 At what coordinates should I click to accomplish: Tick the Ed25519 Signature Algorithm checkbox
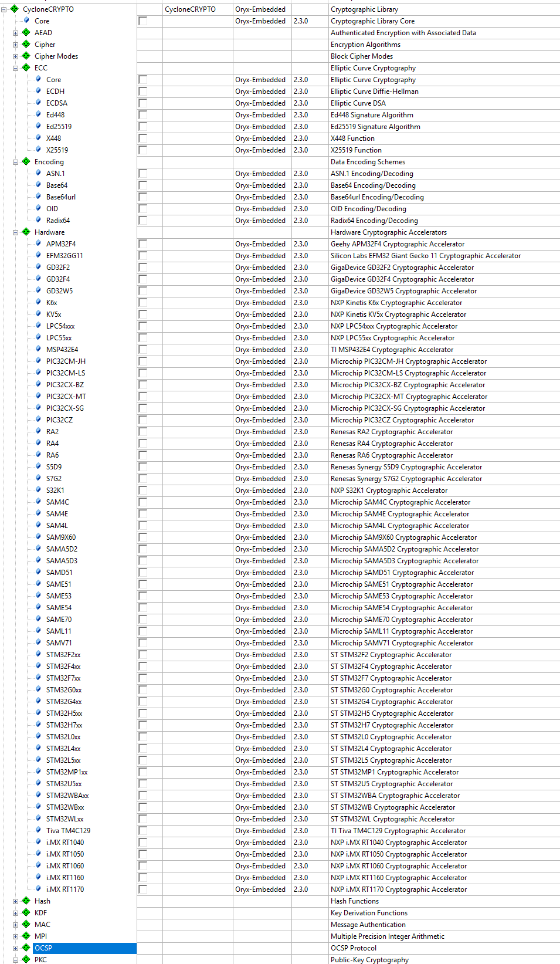[x=143, y=127]
